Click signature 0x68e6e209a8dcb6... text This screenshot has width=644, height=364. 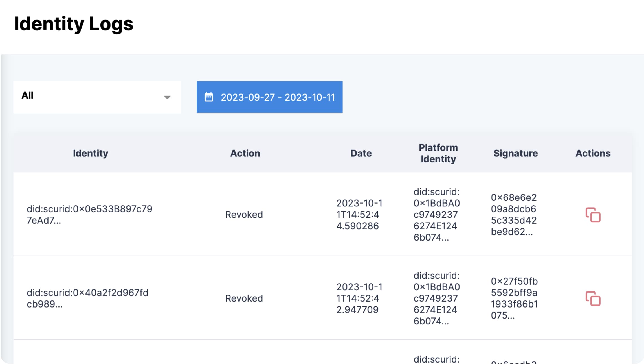[514, 215]
